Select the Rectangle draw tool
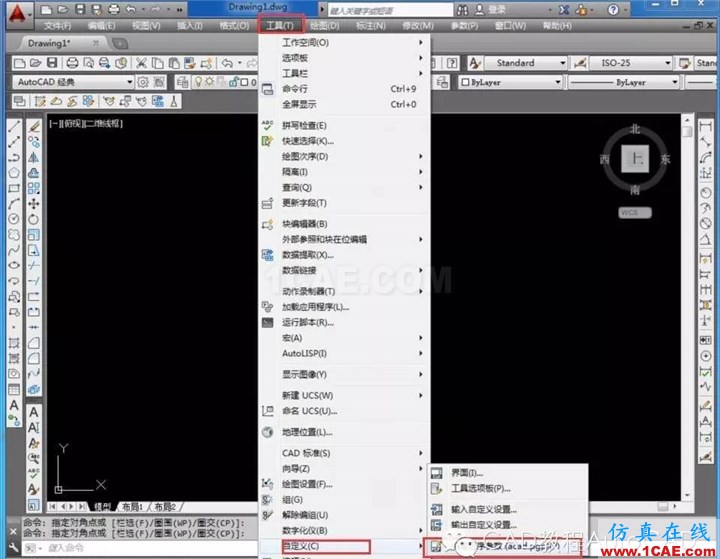Screen dimensions: 720x559 [14, 188]
